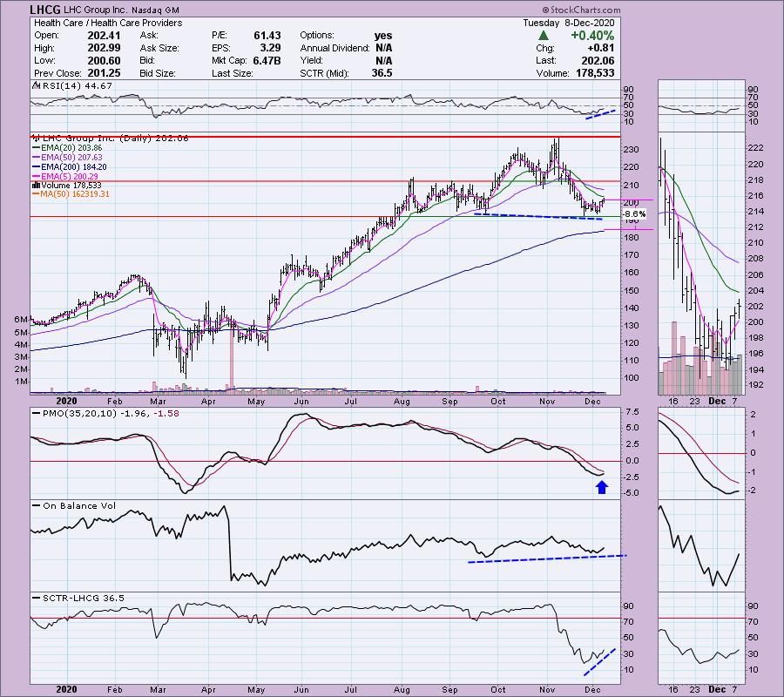Click the PMO signal value -1.58
This screenshot has height=697, width=784.
(166, 414)
